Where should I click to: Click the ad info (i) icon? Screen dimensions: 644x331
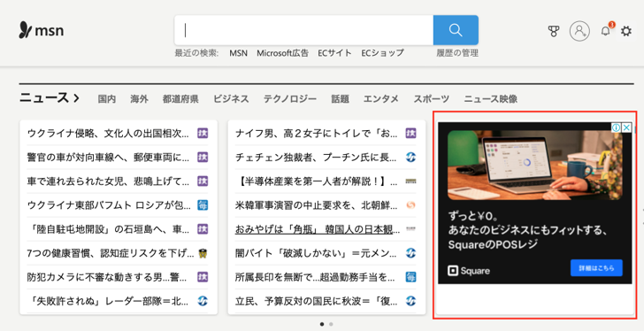[x=616, y=127]
